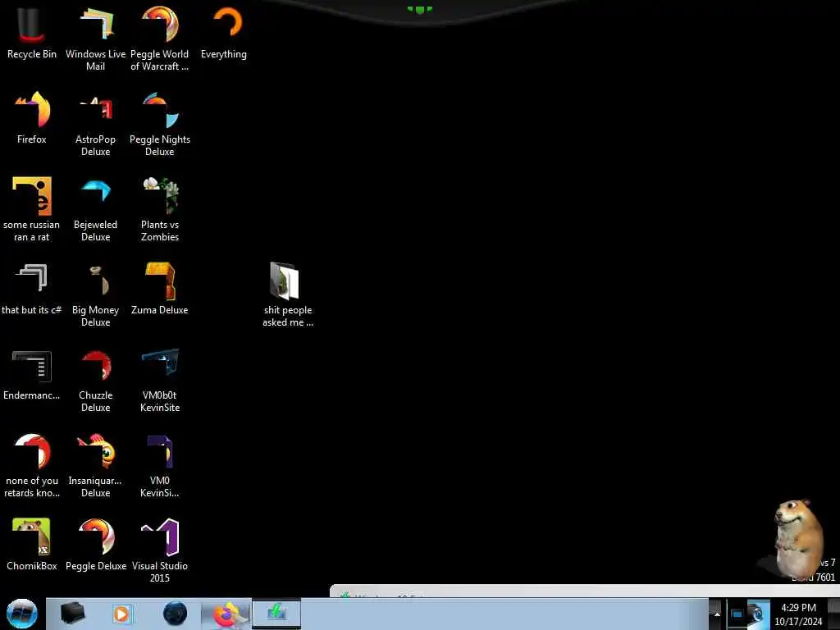Select the Firefox desktop shortcut

pos(32,118)
